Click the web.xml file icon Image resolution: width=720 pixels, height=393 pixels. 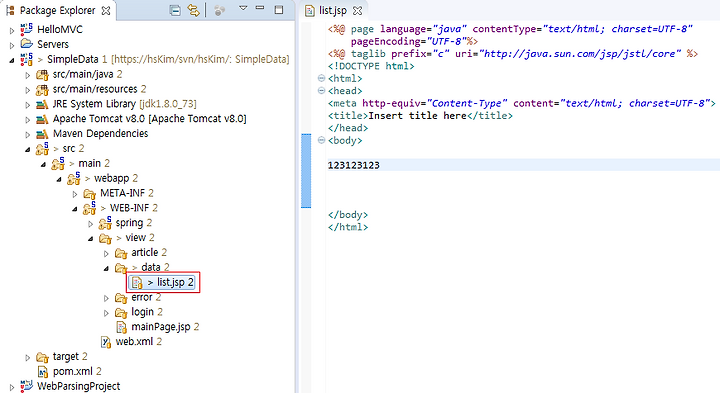[x=106, y=342]
